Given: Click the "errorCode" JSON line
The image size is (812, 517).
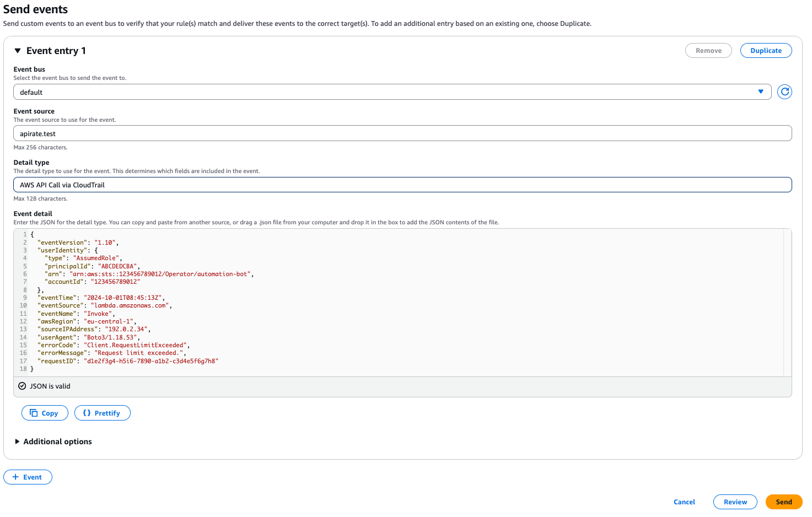Looking at the screenshot, I should tap(114, 345).
